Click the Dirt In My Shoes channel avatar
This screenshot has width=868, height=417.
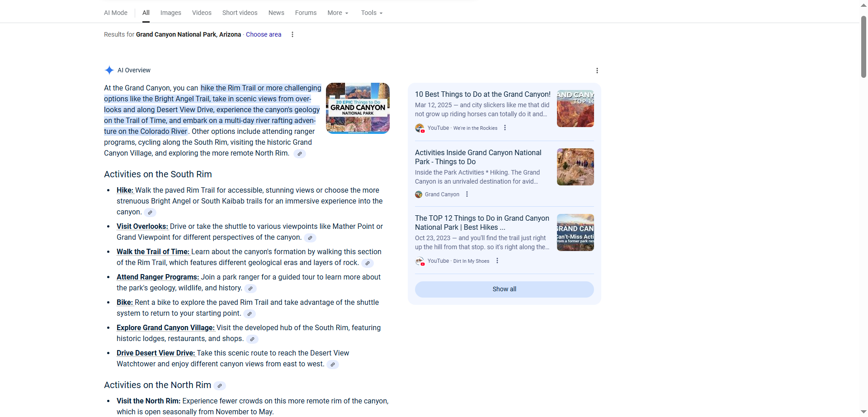point(420,261)
